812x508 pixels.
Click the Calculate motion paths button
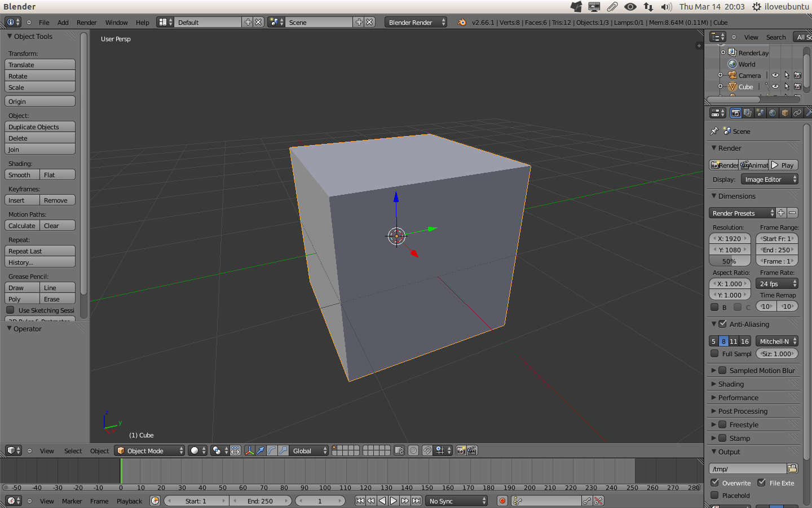[x=22, y=226]
